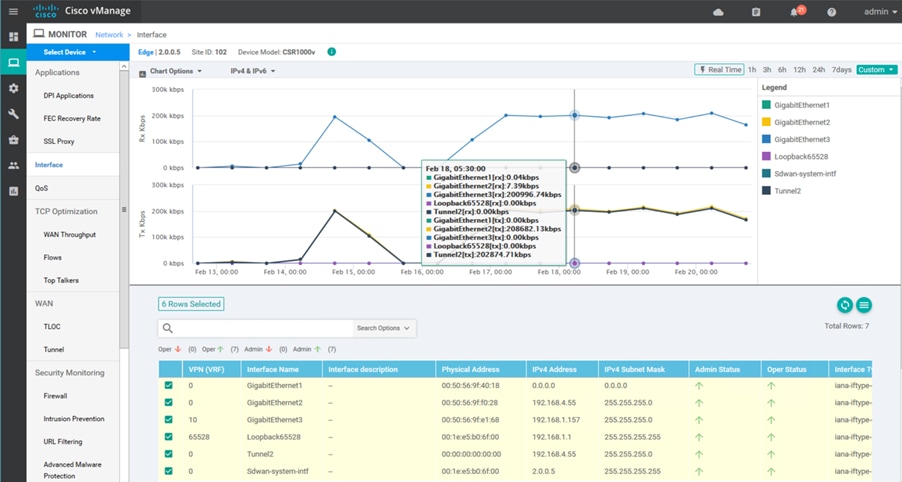
Task: Open the help question mark icon
Action: 831,12
